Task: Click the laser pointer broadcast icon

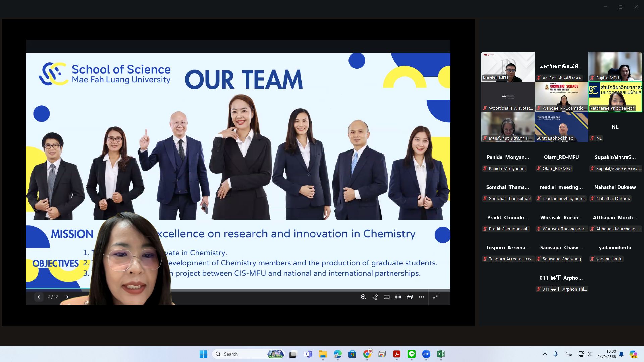Action: pos(398,297)
